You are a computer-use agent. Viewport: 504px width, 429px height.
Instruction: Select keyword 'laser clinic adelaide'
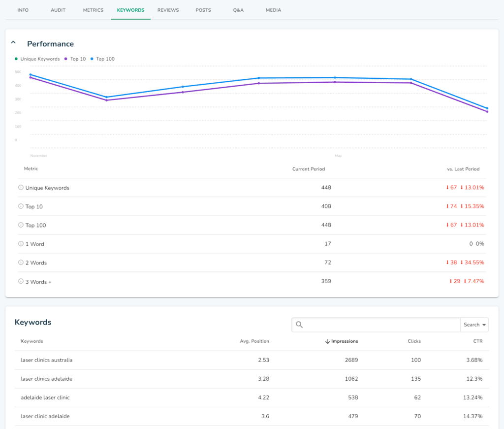(45, 416)
